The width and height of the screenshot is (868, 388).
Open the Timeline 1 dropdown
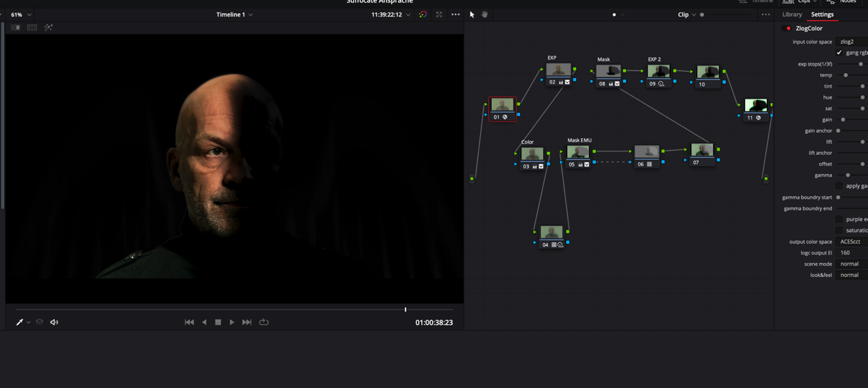235,14
